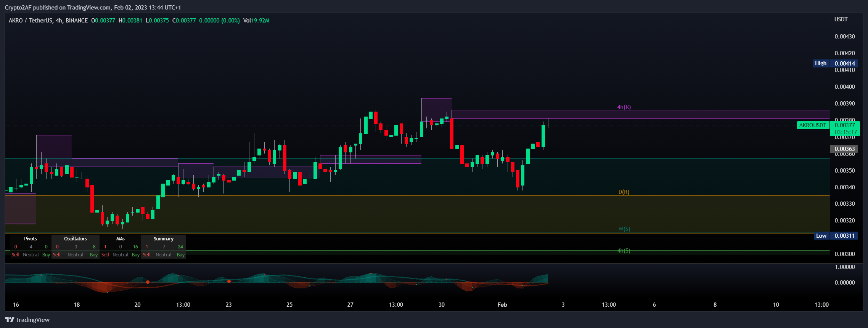Click the Oscillators column header
Screen dimensions: 868x328
click(76, 239)
